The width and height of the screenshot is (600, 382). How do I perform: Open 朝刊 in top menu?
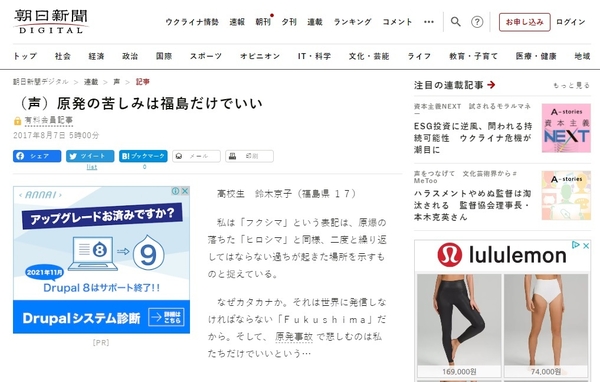263,22
